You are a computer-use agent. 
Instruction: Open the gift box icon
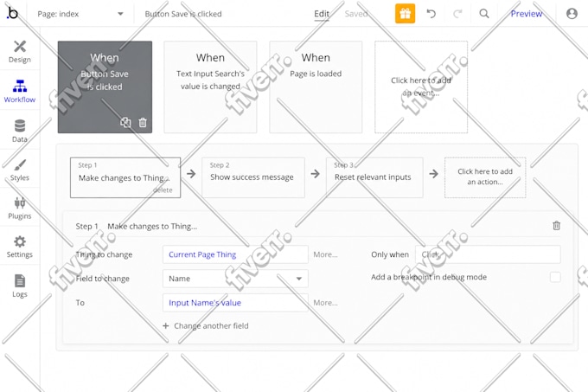click(x=405, y=14)
